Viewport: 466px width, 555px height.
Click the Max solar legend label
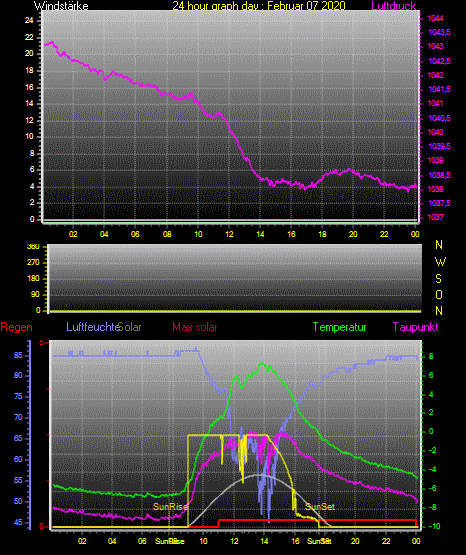(195, 327)
